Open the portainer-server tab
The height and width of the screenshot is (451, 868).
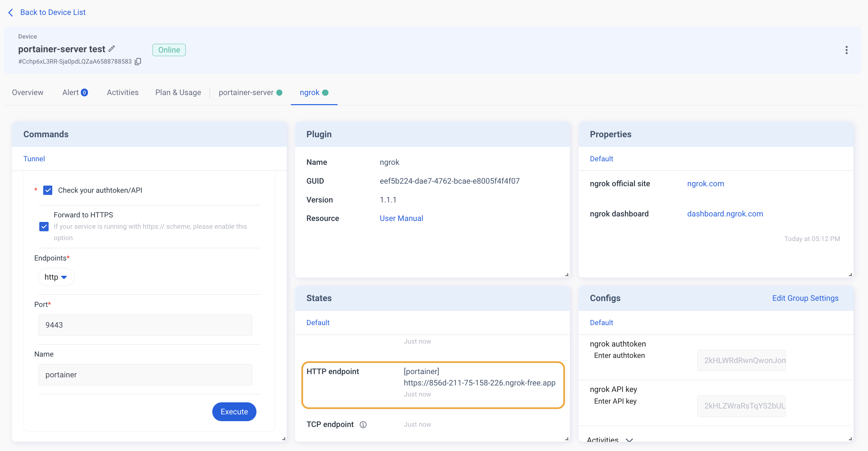click(250, 92)
